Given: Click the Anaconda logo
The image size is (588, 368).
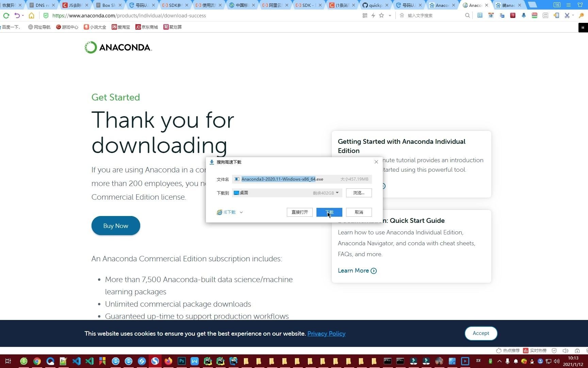Looking at the screenshot, I should point(118,47).
